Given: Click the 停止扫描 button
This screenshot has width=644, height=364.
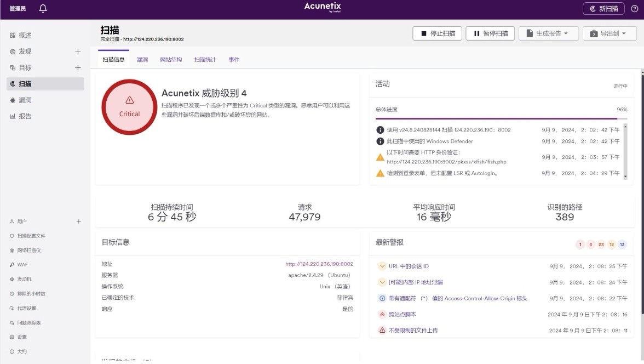Looking at the screenshot, I should tap(437, 33).
